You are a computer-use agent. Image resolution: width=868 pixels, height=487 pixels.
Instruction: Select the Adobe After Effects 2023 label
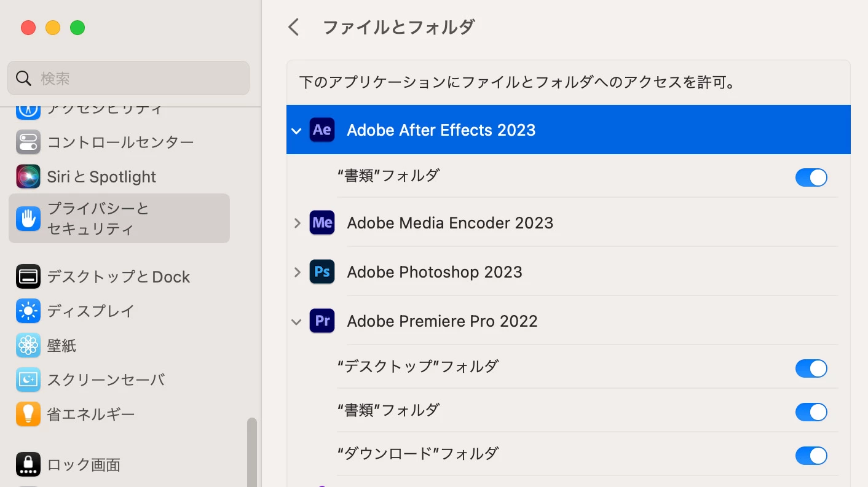pos(441,130)
